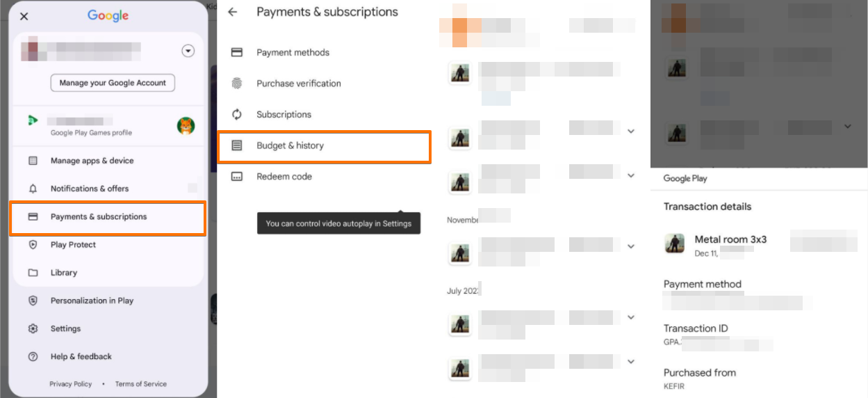Open Manage apps & device

point(92,161)
